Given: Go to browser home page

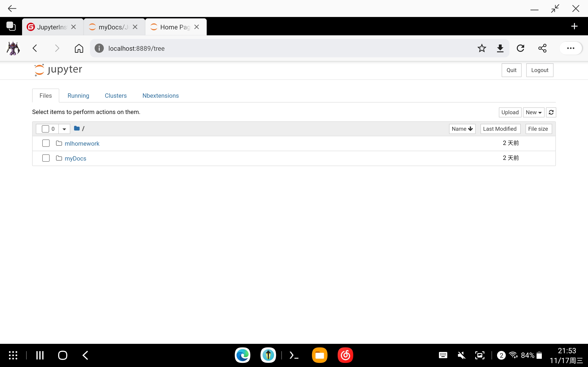Looking at the screenshot, I should pos(79,48).
